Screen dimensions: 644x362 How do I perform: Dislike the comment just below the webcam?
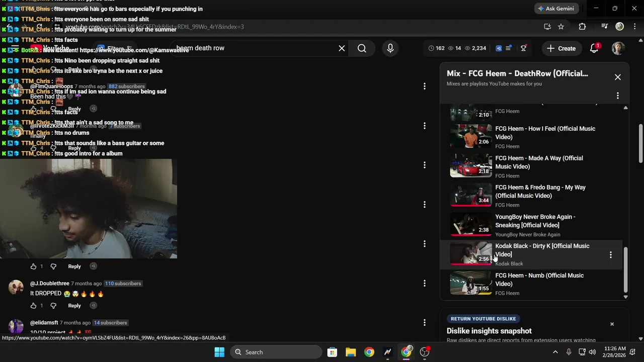click(x=53, y=266)
